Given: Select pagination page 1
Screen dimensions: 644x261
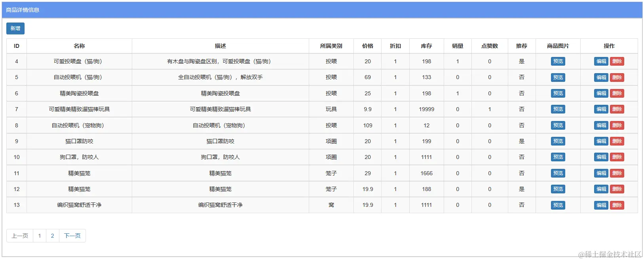Looking at the screenshot, I should pyautogui.click(x=40, y=236).
